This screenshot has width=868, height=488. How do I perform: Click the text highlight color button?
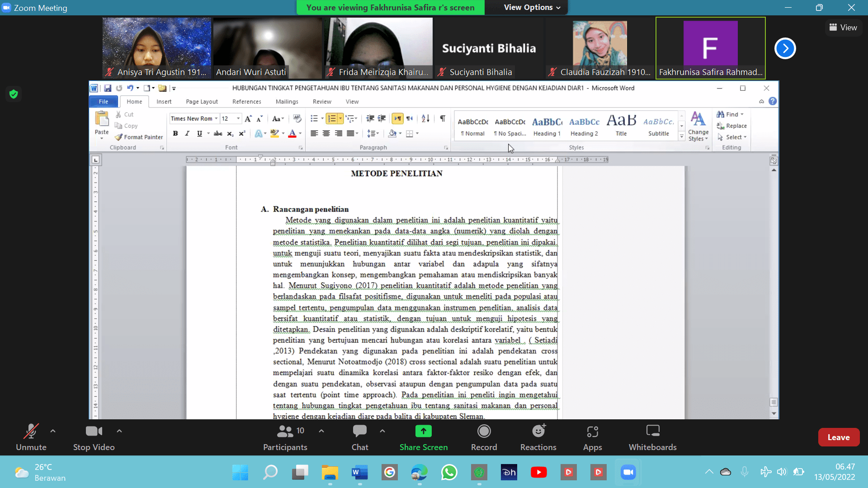274,133
